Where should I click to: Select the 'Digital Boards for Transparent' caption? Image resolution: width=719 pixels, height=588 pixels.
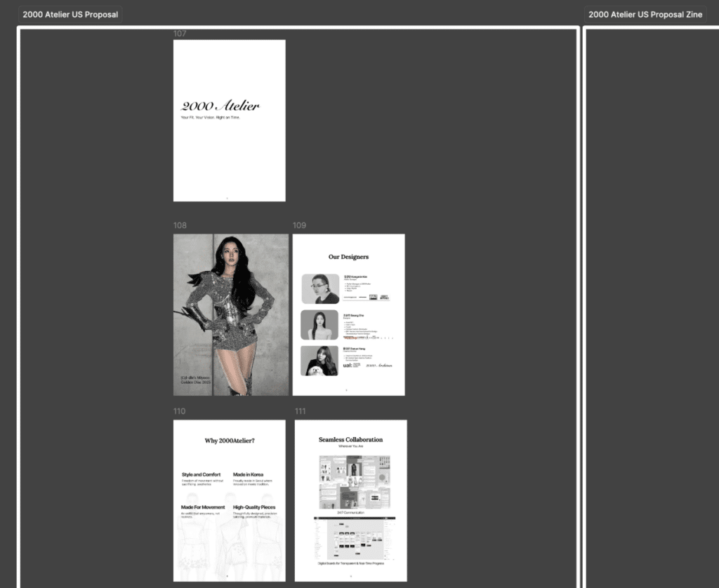point(351,563)
